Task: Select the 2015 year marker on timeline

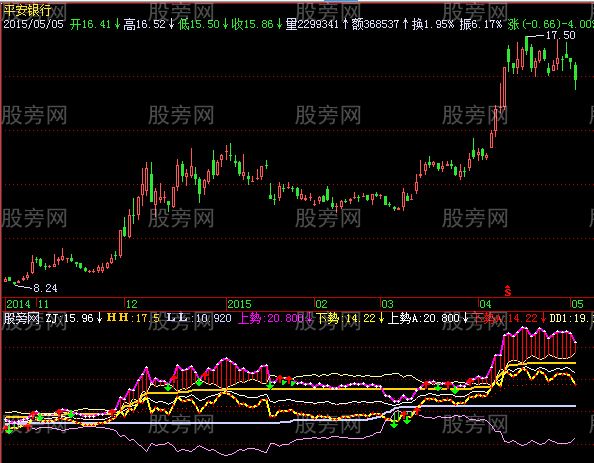Action: pos(239,304)
